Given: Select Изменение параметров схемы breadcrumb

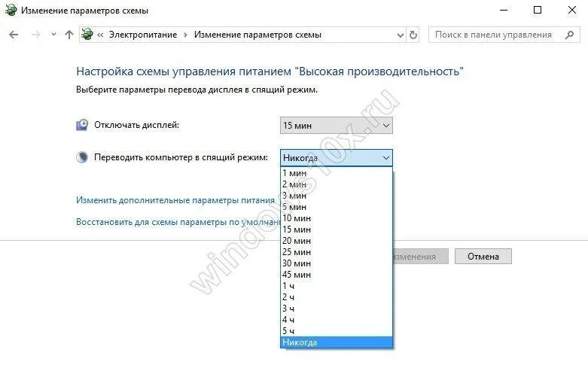Looking at the screenshot, I should (x=257, y=35).
